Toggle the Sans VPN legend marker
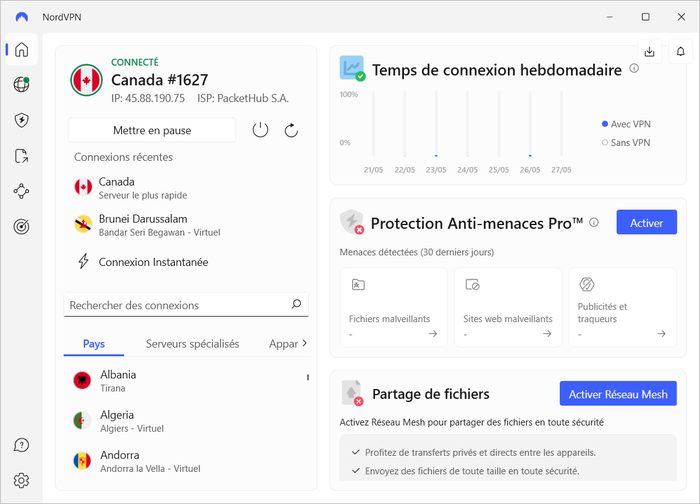700x504 pixels. [x=605, y=143]
